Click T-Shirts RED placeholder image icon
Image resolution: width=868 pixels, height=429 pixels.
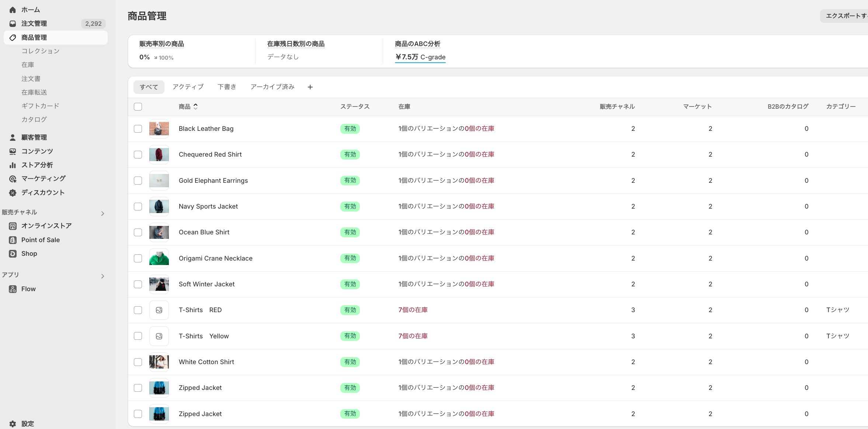click(x=159, y=310)
